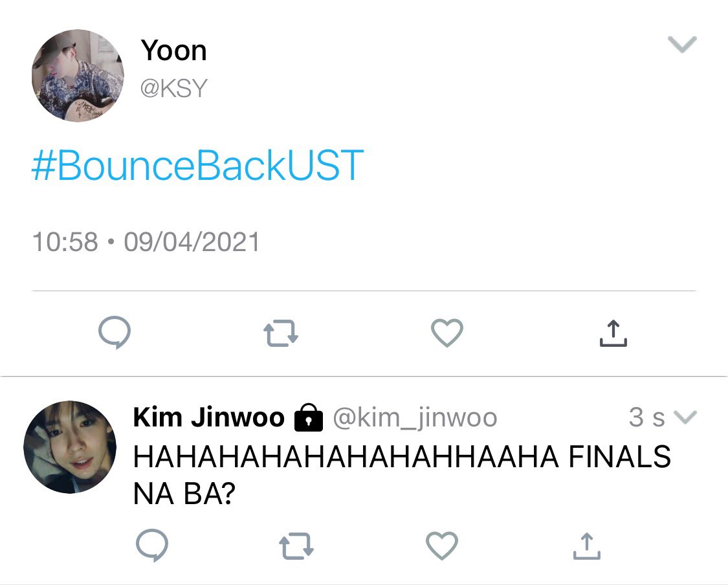Expand options chevron on Kim Jinwoo's reply
The height and width of the screenshot is (585, 728).
[x=685, y=417]
